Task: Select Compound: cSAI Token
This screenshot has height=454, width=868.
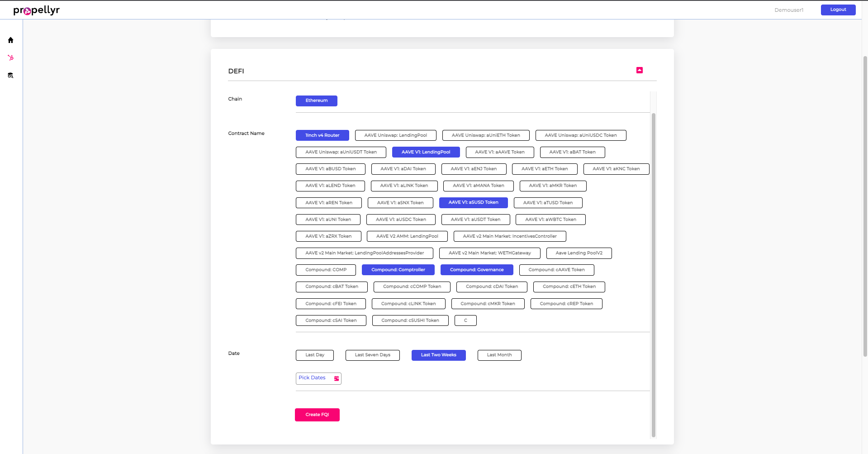Action: (x=331, y=320)
